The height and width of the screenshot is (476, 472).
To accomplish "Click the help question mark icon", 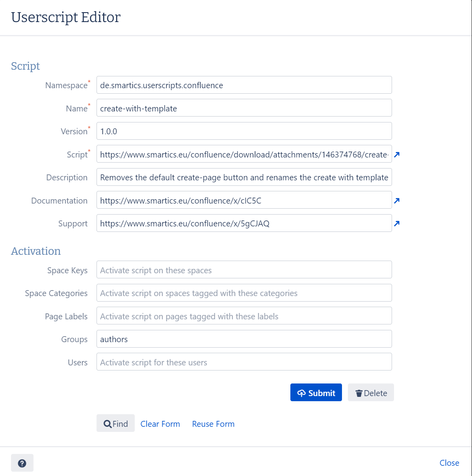I will click(22, 463).
